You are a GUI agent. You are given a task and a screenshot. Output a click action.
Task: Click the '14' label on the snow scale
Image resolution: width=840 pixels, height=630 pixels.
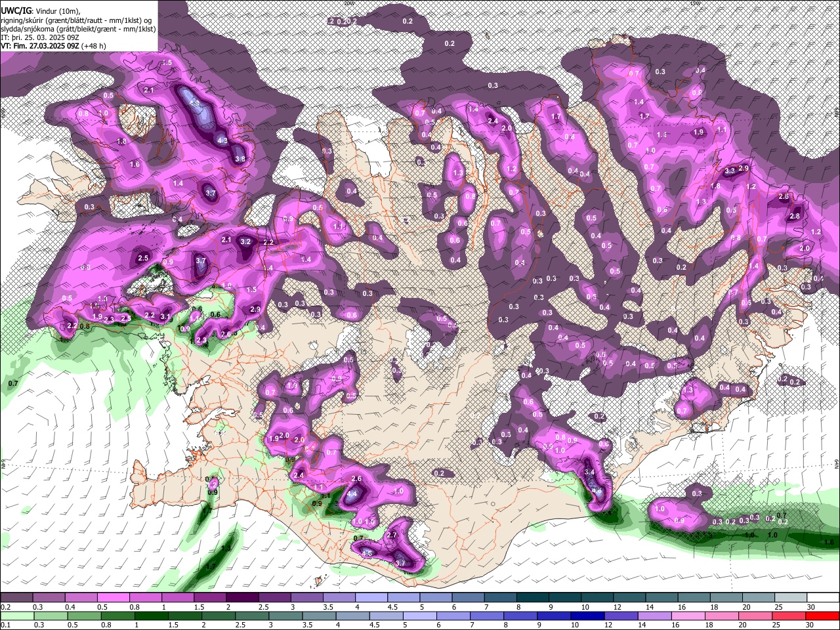coord(650,607)
